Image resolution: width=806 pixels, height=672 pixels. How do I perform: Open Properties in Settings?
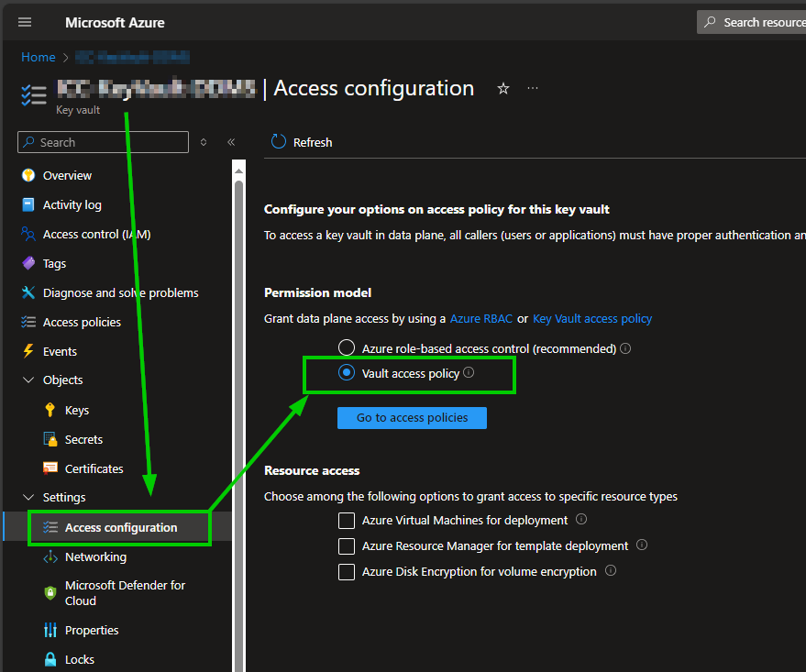tap(92, 631)
